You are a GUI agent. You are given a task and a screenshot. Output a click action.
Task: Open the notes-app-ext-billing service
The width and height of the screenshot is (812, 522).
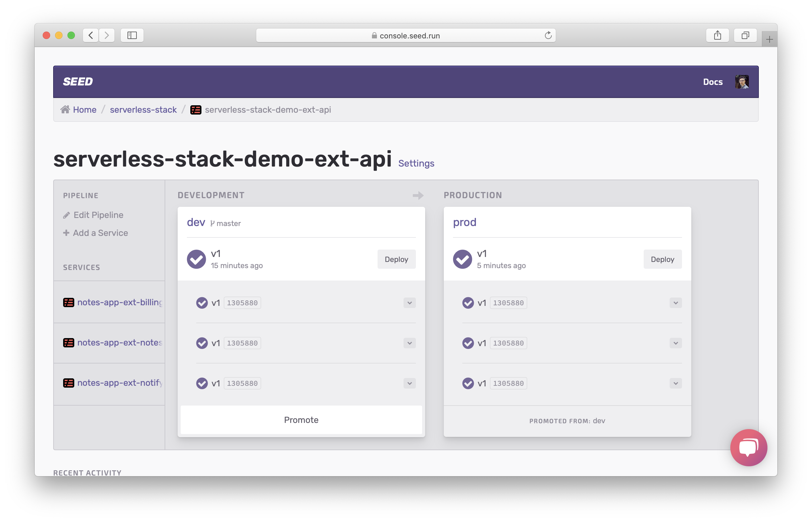point(119,302)
